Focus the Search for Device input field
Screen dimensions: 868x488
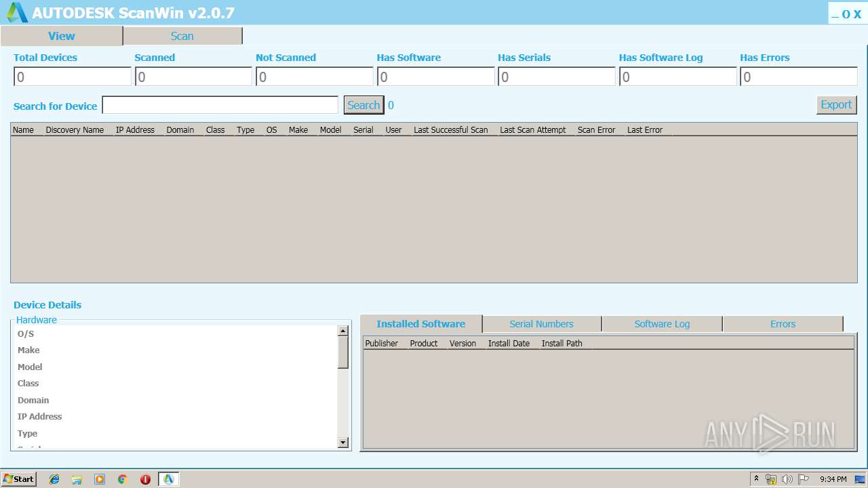click(220, 105)
